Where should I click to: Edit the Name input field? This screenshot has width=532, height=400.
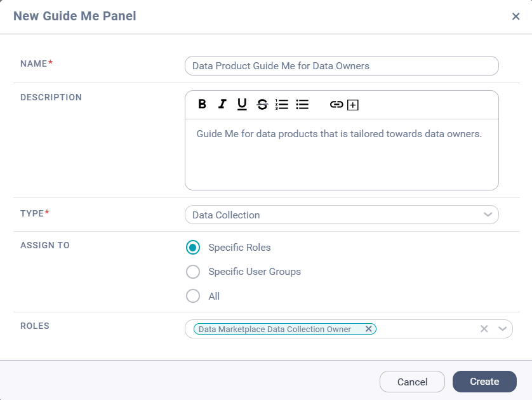342,66
